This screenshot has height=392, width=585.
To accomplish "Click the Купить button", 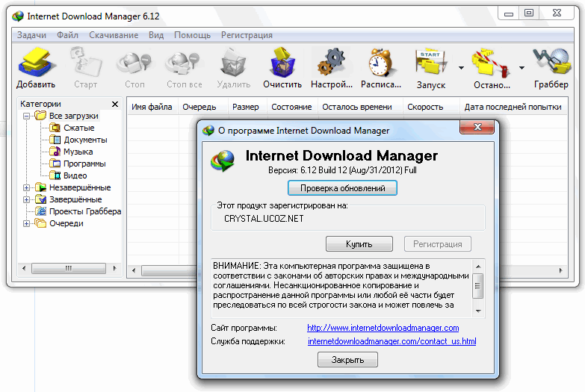I will point(359,244).
